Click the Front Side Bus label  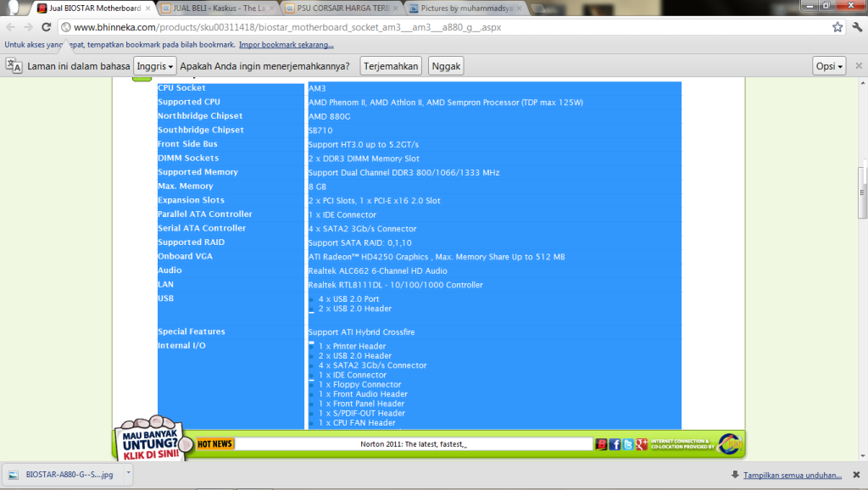click(x=187, y=144)
